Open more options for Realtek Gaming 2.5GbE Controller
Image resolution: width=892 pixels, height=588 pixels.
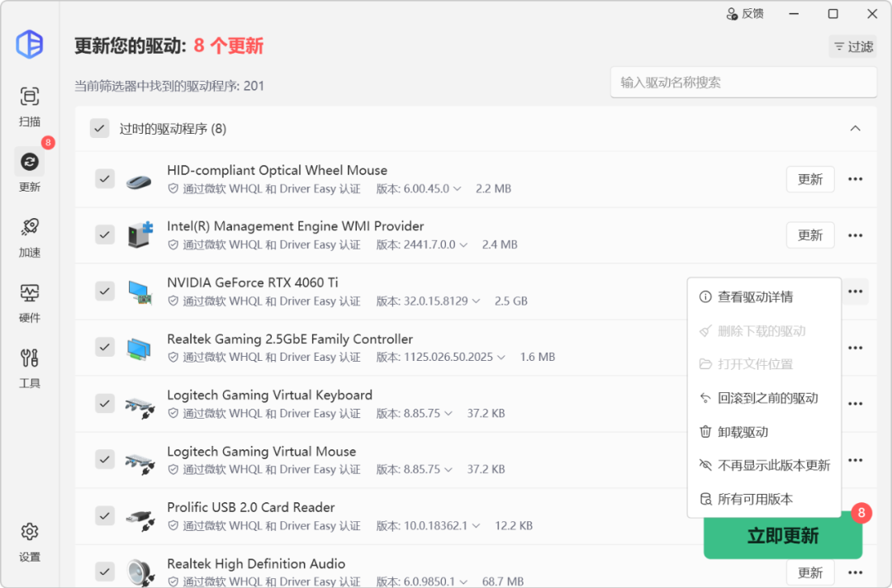click(x=855, y=348)
